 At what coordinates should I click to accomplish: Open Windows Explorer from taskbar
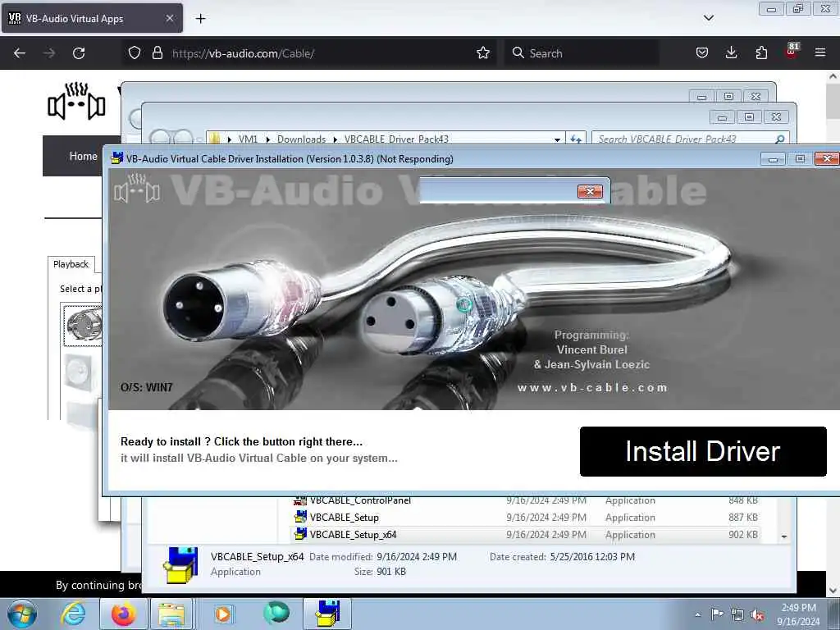(171, 614)
